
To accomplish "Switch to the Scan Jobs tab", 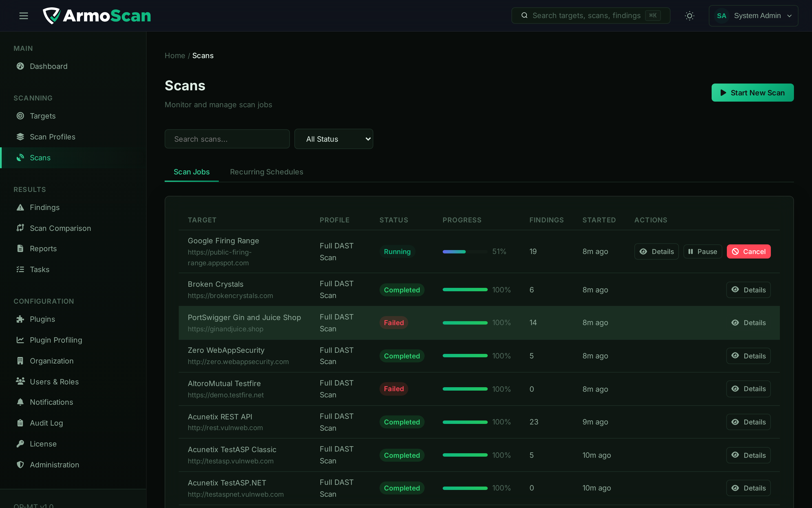I will click(x=192, y=172).
